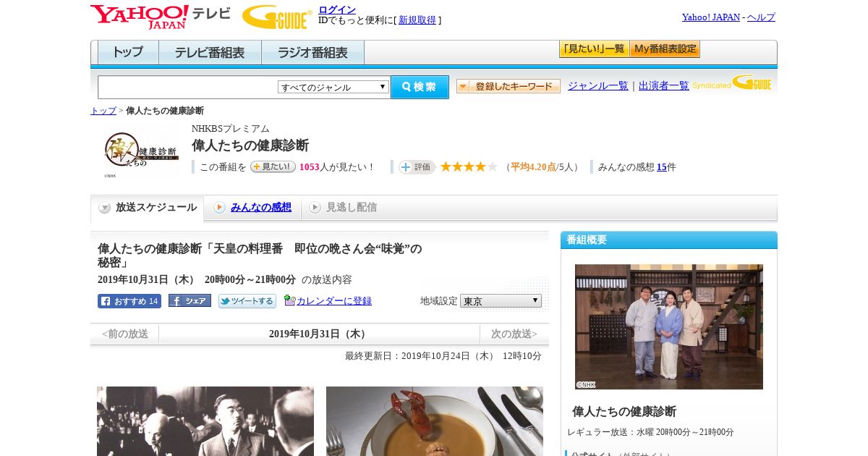Go to <前の放送 previous broadcast

[x=124, y=334]
